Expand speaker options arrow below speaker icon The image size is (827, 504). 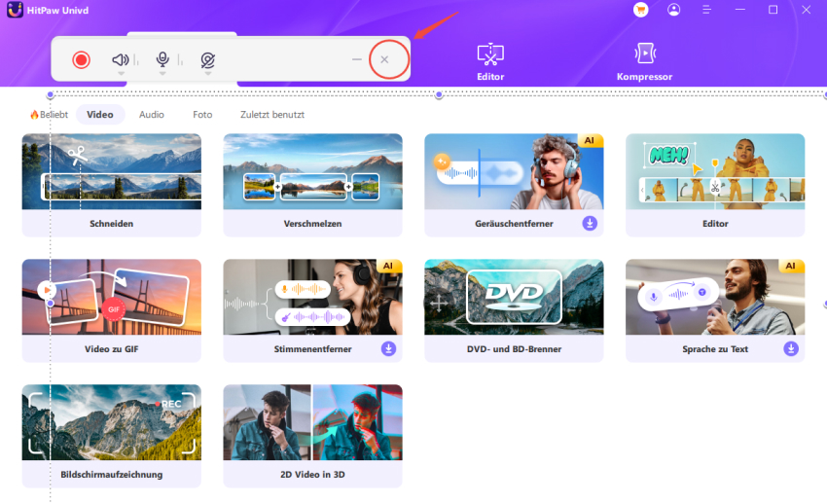click(122, 73)
